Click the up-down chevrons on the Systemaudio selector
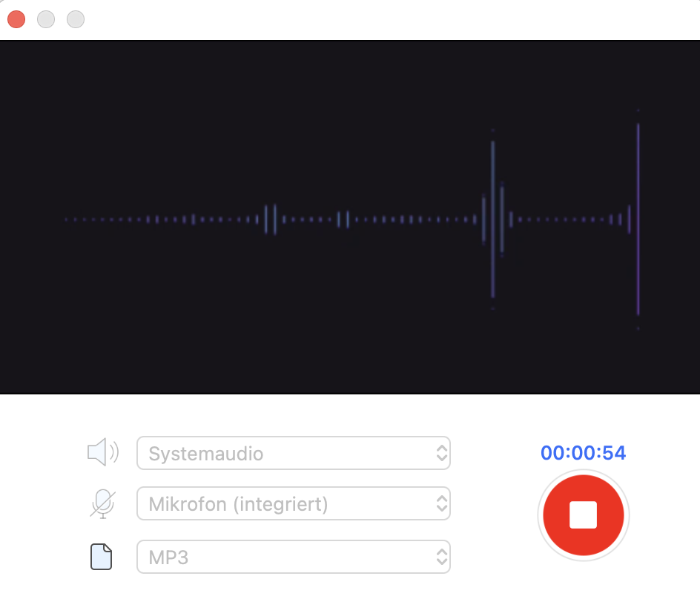This screenshot has height=599, width=700. coord(441,453)
